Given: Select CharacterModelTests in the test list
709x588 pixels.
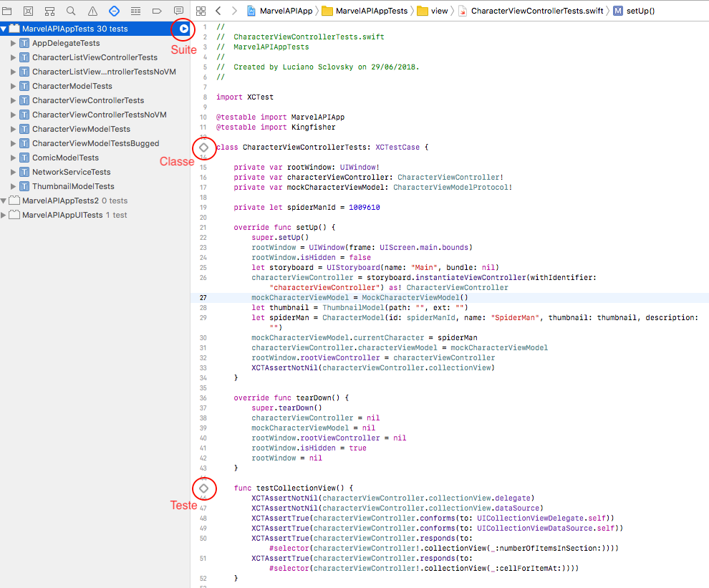Looking at the screenshot, I should tap(95, 87).
